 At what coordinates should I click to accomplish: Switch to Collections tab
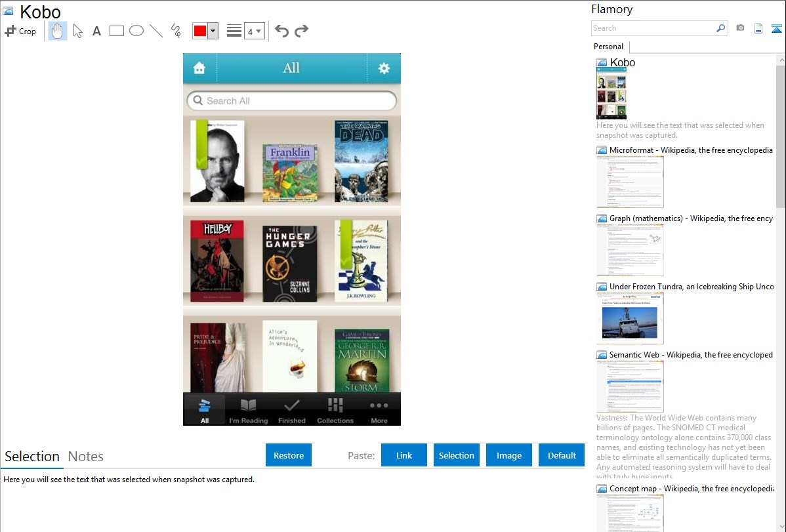click(335, 409)
